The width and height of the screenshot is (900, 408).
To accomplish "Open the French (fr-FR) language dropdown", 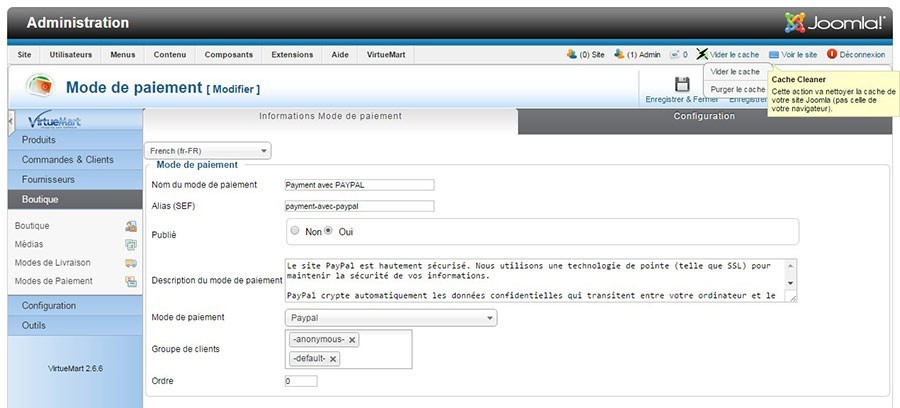I will coord(207,151).
